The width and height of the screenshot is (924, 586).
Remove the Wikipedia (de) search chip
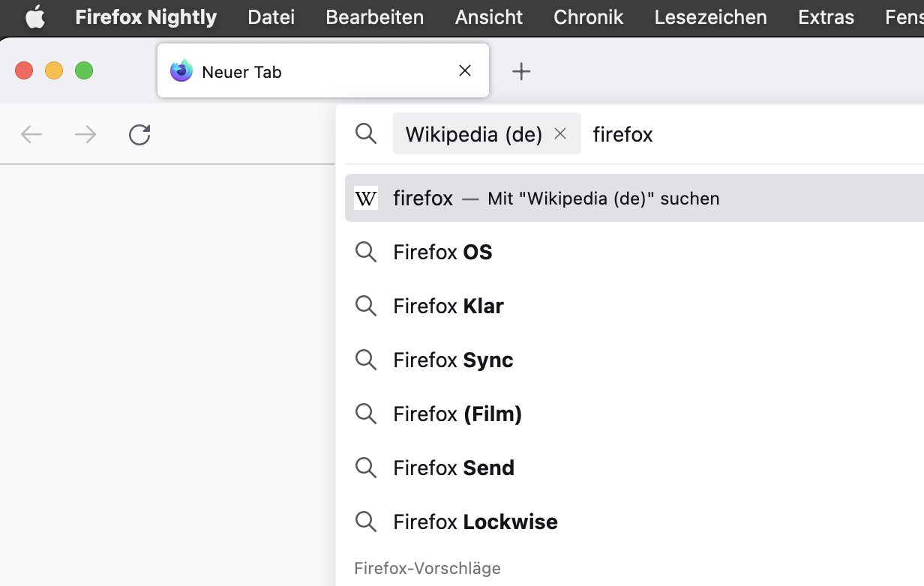(x=560, y=133)
